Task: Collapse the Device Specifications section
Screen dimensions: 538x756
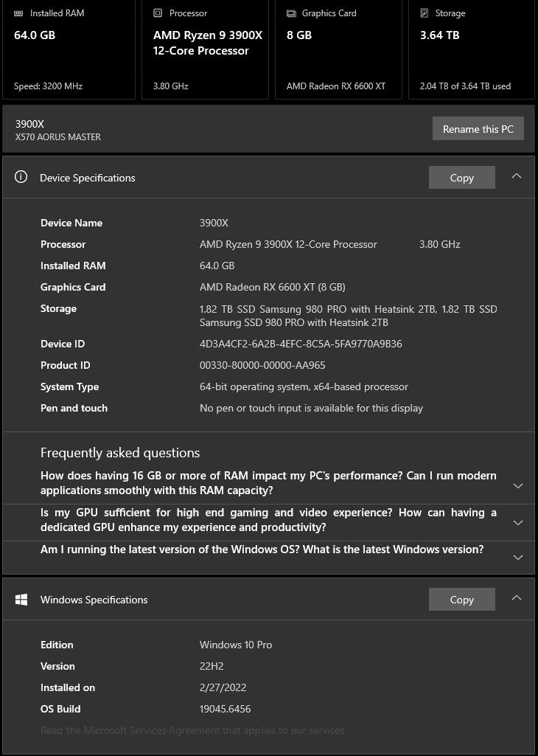Action: 517,176
